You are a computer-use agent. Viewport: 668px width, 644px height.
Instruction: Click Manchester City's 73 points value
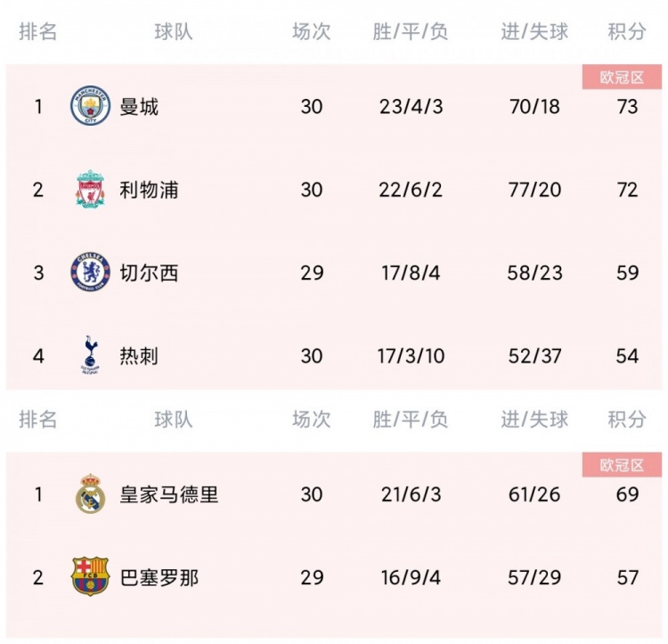click(627, 107)
